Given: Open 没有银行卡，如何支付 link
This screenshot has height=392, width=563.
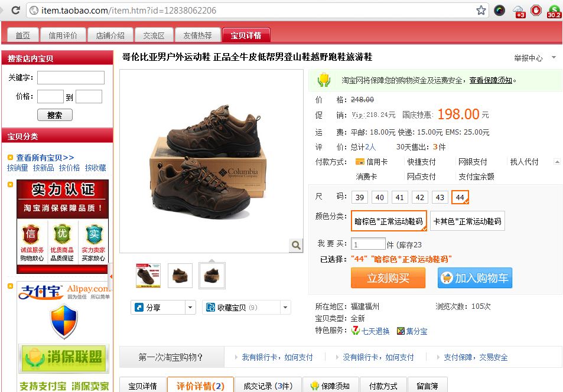Looking at the screenshot, I should coord(378,357).
